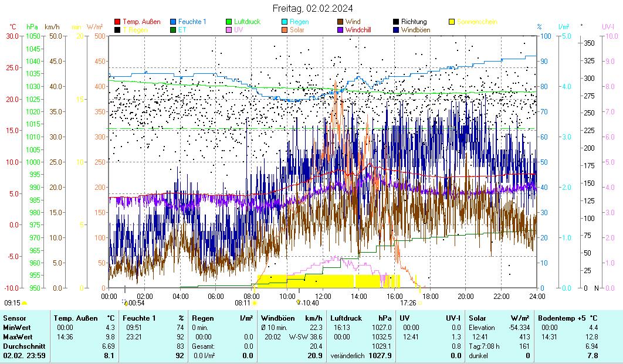Screen dimensions: 623x364
Task: Click the pink UV legend swatch
Action: click(228, 30)
